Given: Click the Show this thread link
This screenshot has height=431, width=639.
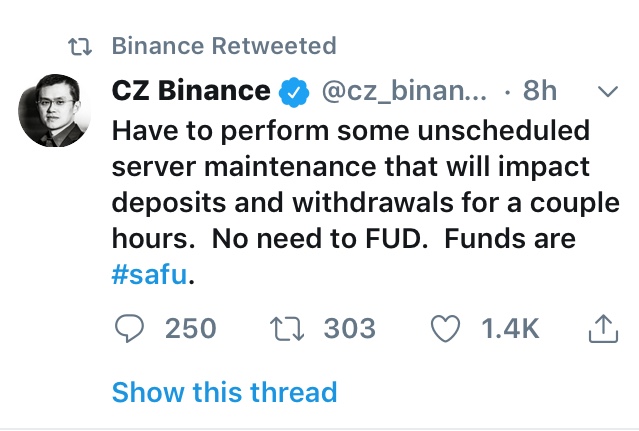Looking at the screenshot, I should pos(224,392).
